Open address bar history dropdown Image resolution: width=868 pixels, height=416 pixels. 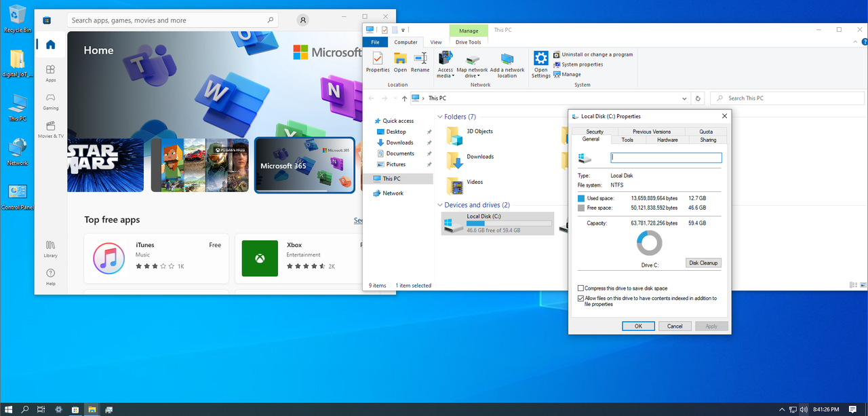pos(685,98)
